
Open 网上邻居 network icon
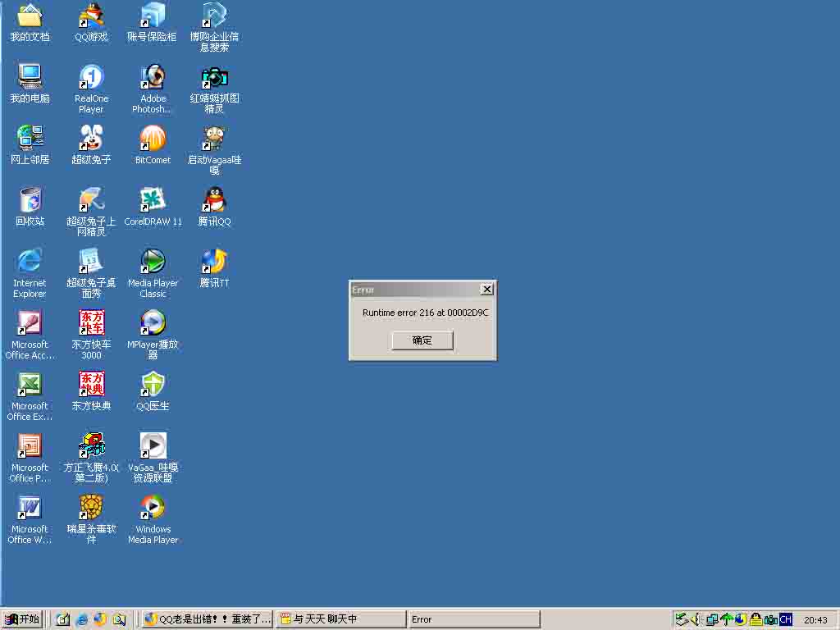pos(30,138)
